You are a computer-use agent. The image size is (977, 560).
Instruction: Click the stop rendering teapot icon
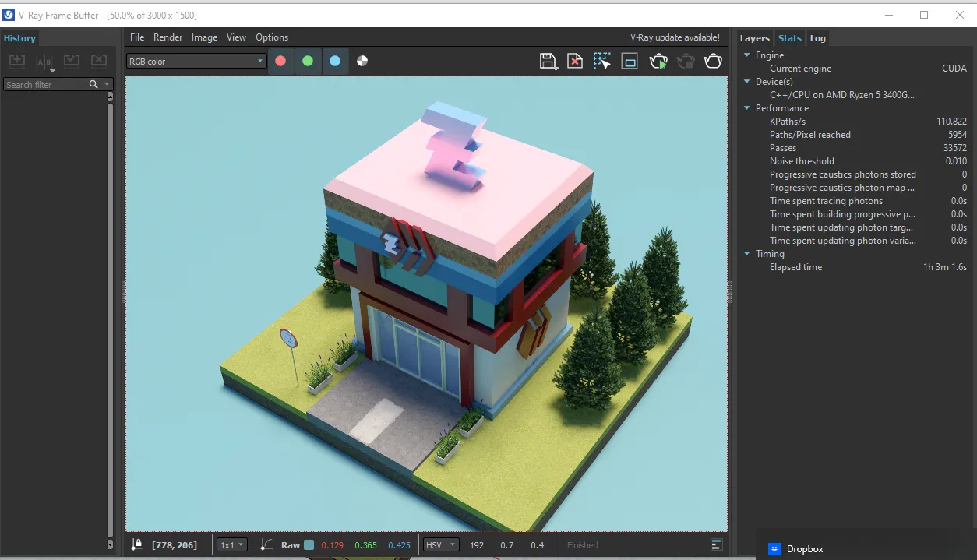[x=686, y=61]
